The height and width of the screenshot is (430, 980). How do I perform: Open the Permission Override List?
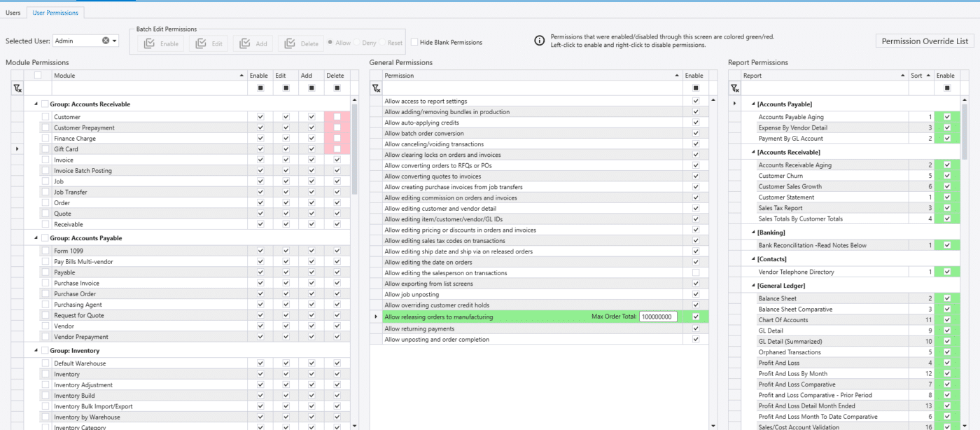point(924,41)
